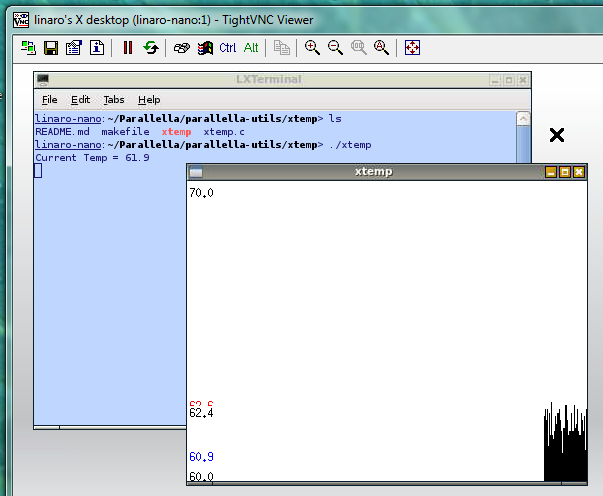Viewport: 603px width, 496px height.
Task: Toggle the Alt key hold button
Action: tap(251, 47)
